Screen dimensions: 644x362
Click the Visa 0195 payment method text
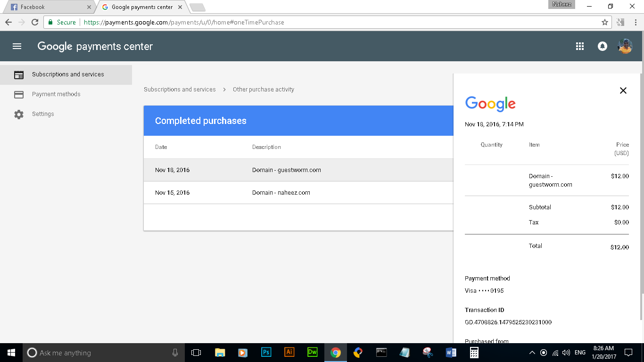(484, 291)
